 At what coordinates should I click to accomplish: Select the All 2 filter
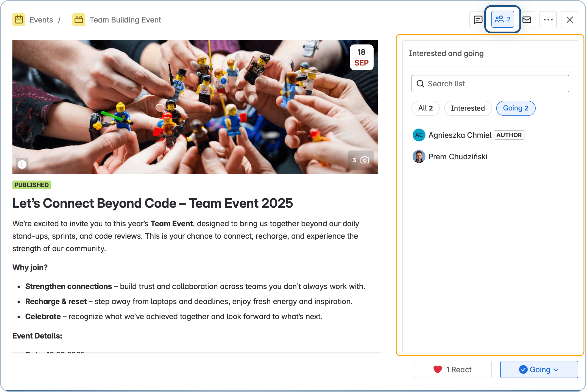point(425,108)
